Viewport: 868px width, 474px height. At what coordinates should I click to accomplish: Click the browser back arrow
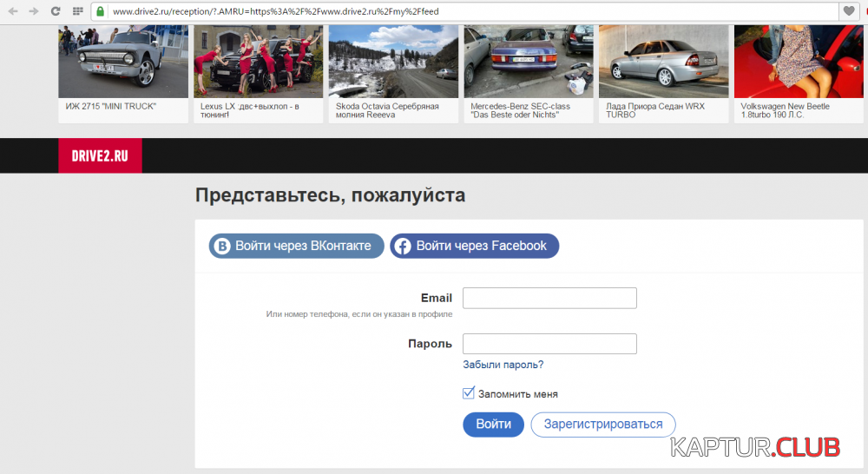[13, 11]
